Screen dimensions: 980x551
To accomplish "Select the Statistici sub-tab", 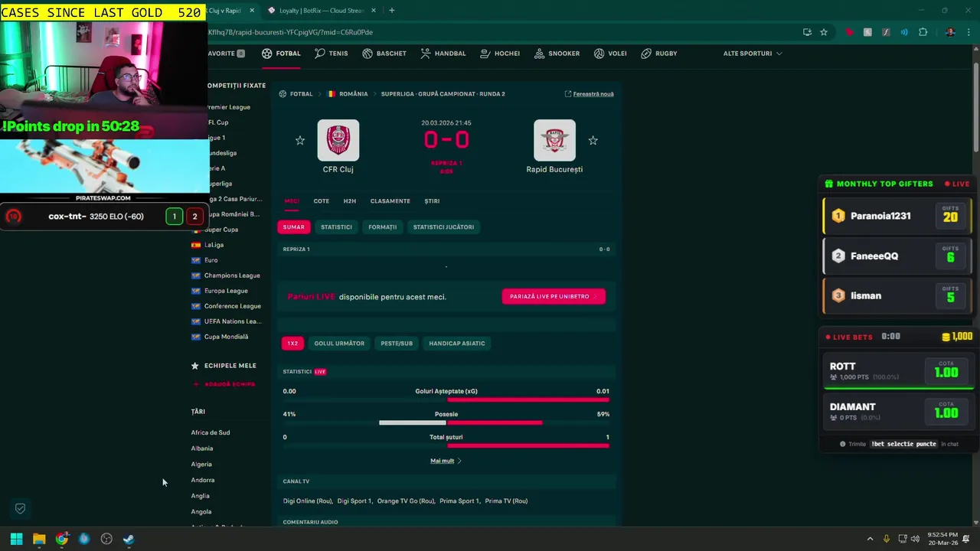I will click(x=336, y=227).
